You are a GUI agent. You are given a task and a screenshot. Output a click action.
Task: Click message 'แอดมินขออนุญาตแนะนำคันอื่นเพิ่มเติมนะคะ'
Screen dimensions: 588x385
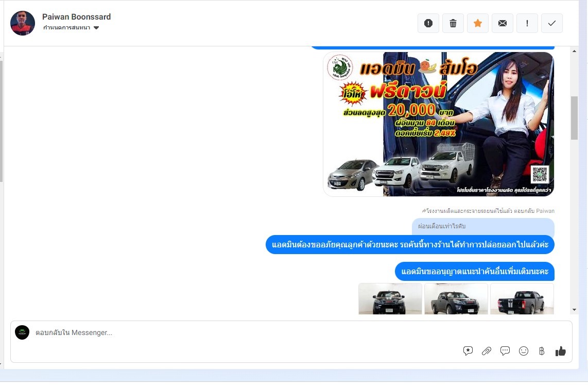pyautogui.click(x=475, y=271)
